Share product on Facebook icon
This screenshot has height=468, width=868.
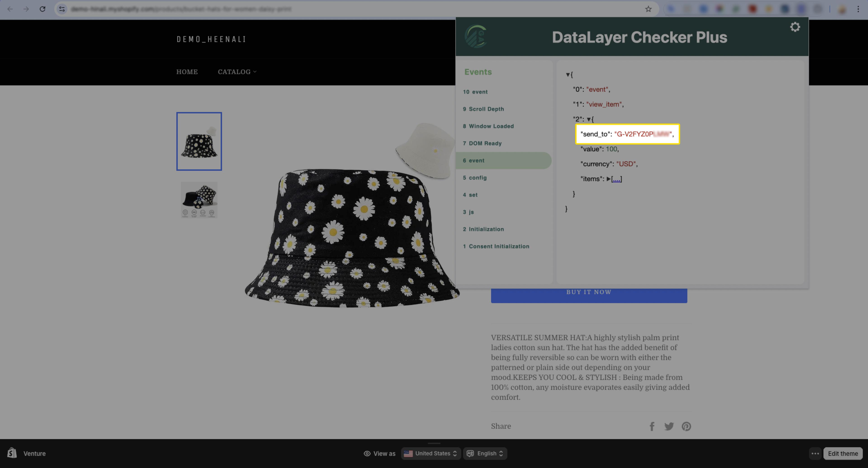652,426
